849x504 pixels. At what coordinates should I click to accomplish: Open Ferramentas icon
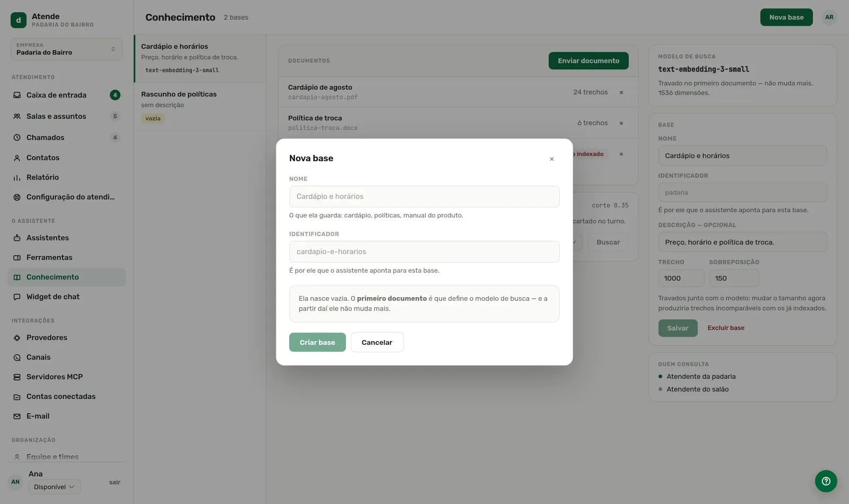17,257
